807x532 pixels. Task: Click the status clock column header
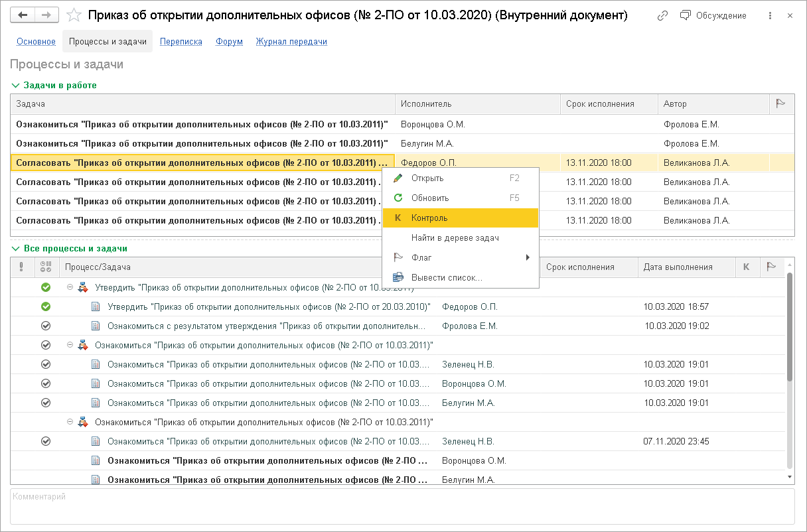pos(46,267)
